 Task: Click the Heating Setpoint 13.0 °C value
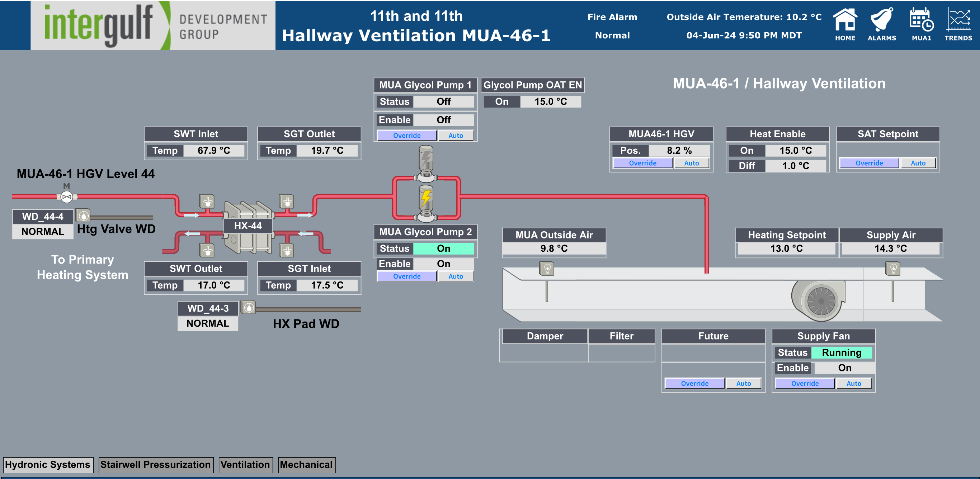coord(786,248)
